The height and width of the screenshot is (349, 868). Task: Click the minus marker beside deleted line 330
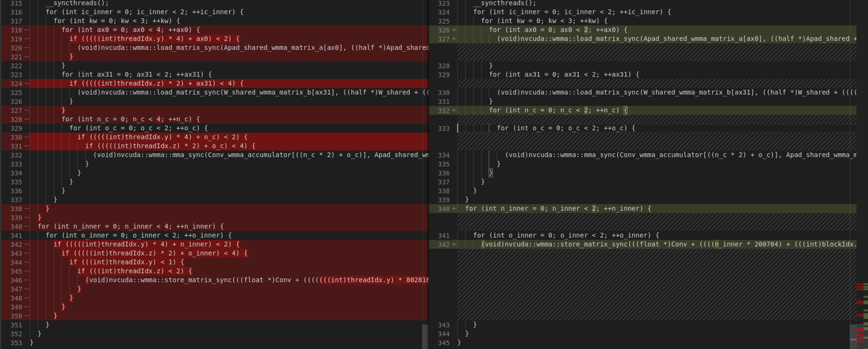coord(27,137)
